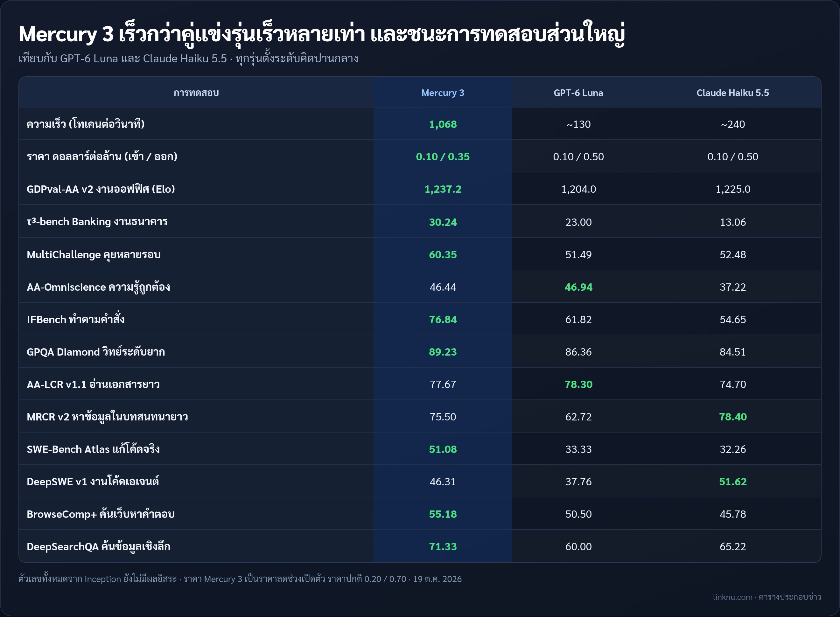
Task: Click GPQA Diamond score 89.23
Action: coord(442,352)
